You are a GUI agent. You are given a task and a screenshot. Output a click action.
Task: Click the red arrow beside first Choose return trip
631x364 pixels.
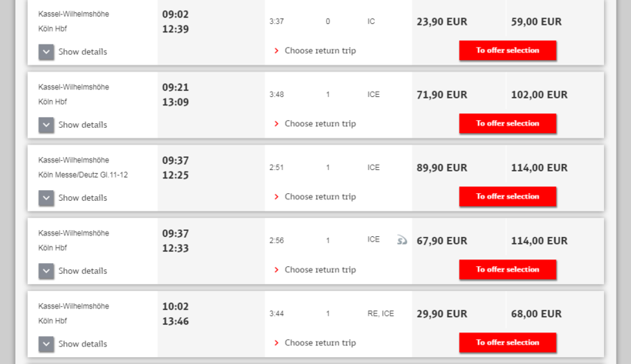pos(276,51)
